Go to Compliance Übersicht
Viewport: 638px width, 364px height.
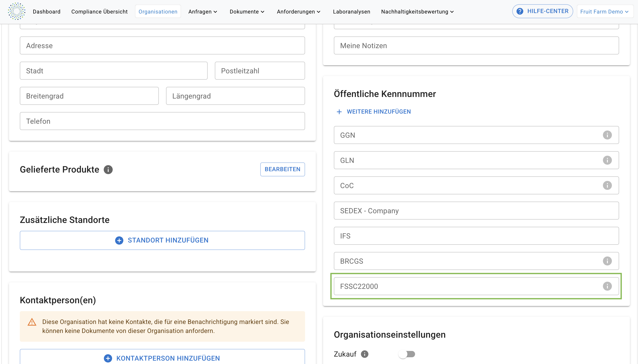point(99,11)
